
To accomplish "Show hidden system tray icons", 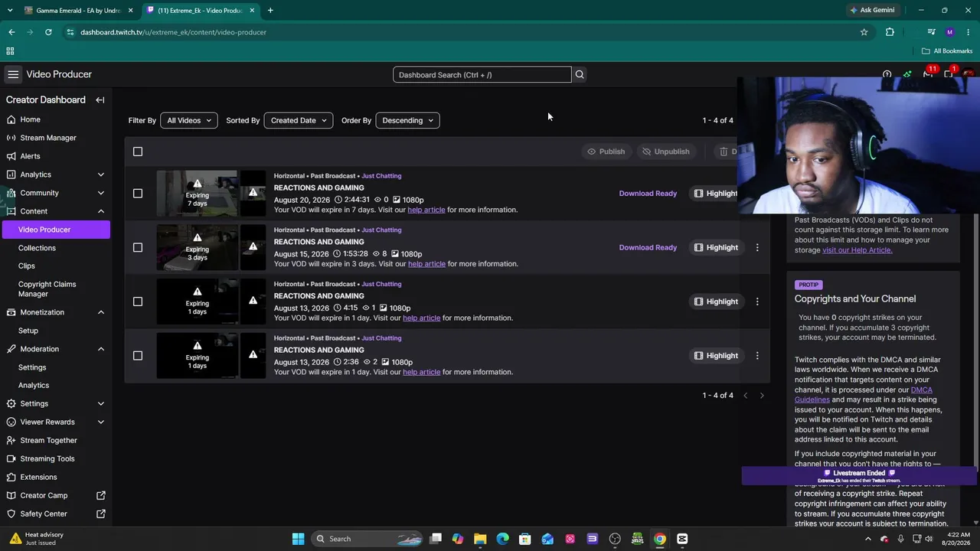I will (x=868, y=539).
